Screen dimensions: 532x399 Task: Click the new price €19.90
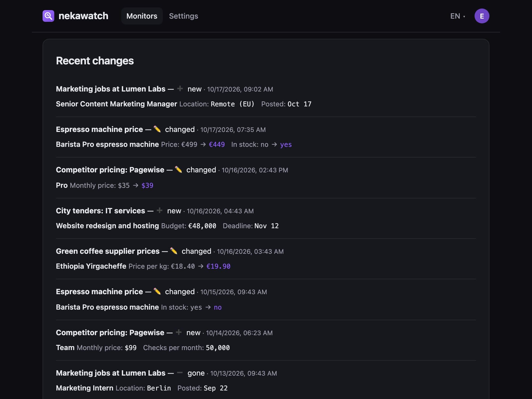point(218,266)
